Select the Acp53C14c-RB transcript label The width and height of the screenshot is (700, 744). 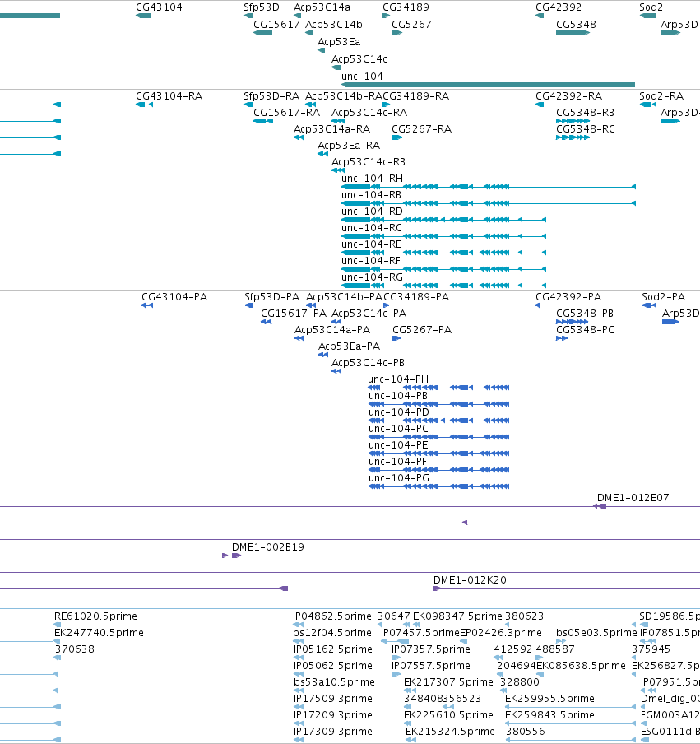pos(368,162)
